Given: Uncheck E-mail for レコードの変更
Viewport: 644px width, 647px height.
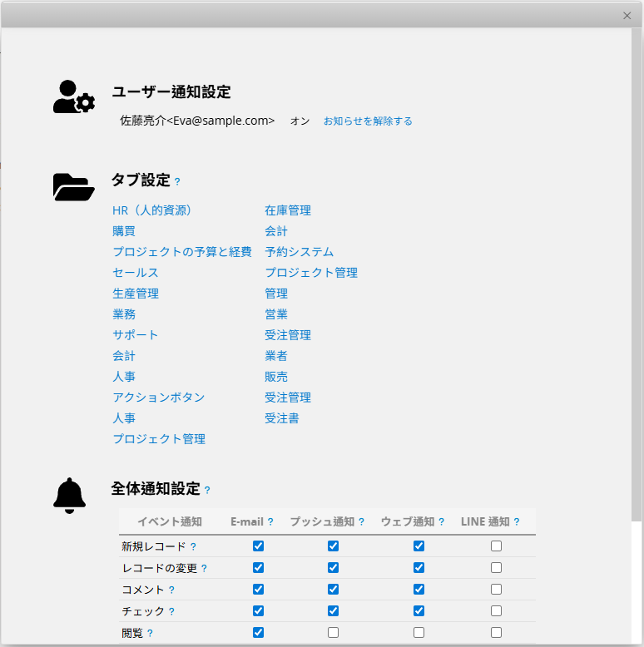Looking at the screenshot, I should tap(259, 568).
